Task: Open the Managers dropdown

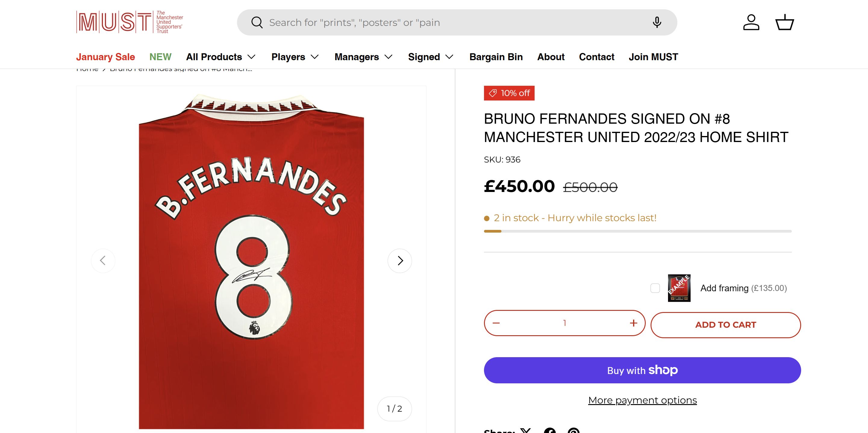Action: [364, 57]
